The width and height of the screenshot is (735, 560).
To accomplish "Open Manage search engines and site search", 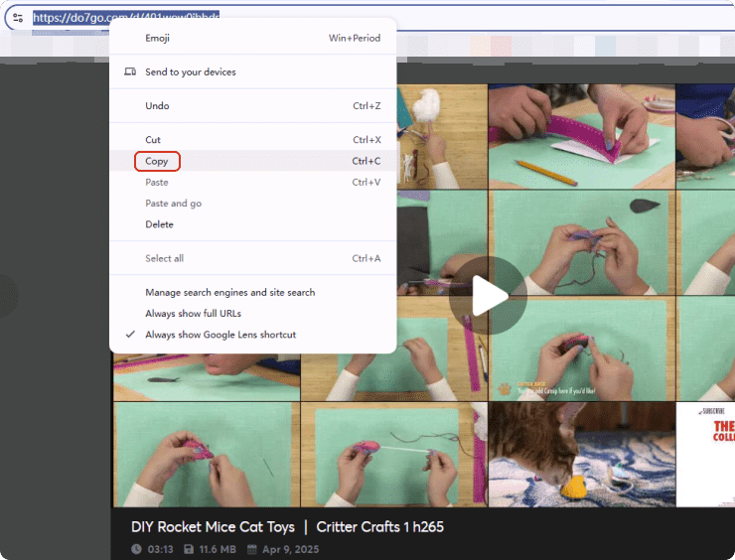I will click(x=229, y=293).
